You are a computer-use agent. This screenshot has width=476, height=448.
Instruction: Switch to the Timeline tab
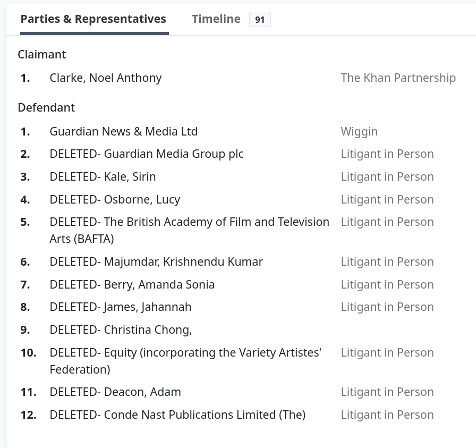tap(216, 19)
